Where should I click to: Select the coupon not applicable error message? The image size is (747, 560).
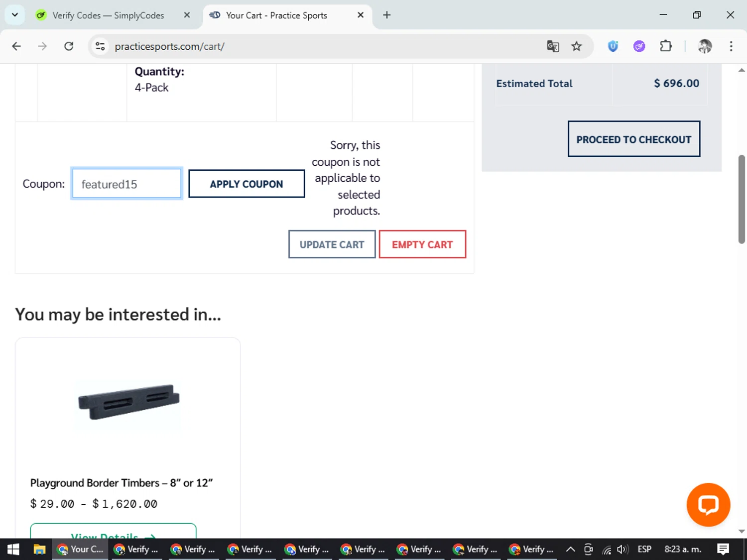346,178
